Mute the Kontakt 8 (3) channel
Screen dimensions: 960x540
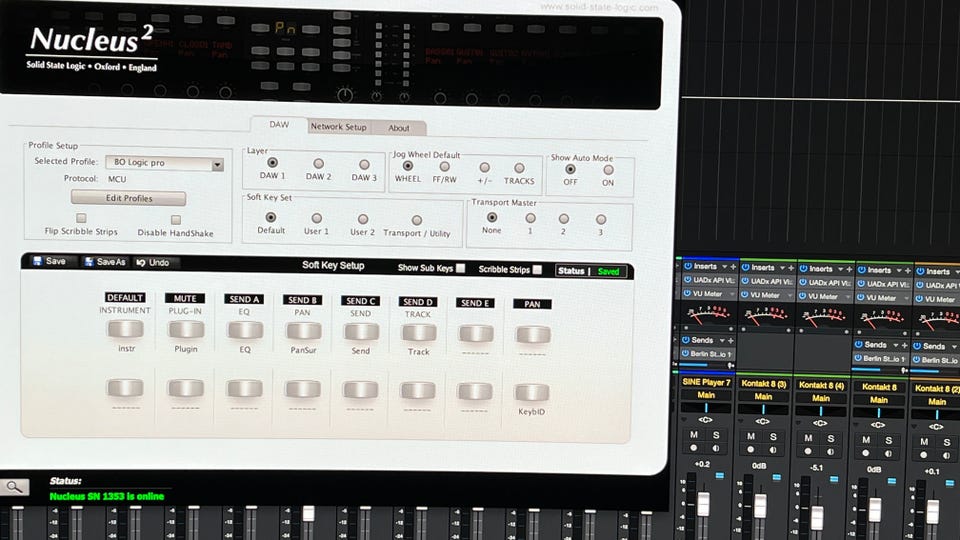click(x=751, y=437)
